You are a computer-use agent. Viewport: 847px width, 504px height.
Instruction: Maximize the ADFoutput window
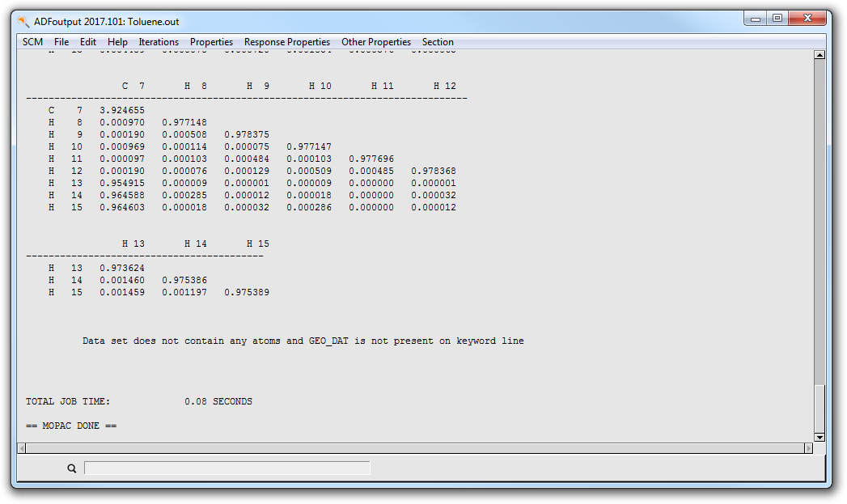click(777, 19)
